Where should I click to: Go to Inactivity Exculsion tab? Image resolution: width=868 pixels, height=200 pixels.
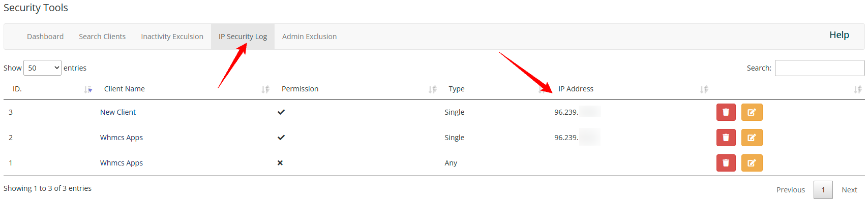coord(172,37)
